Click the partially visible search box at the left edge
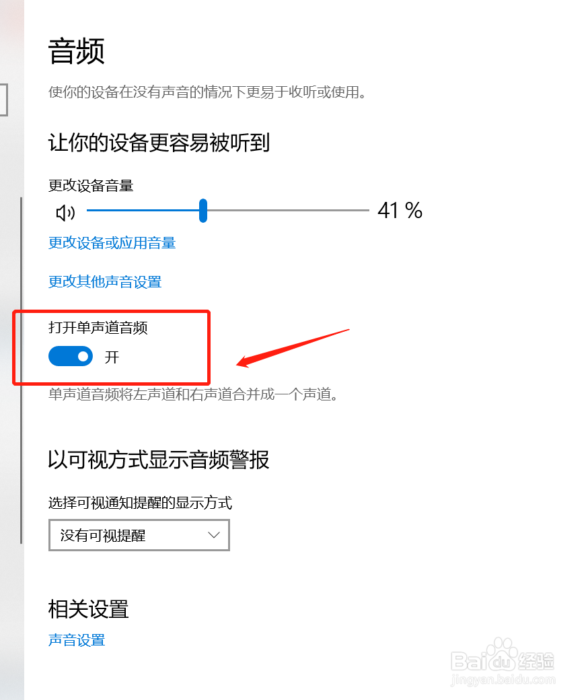The width and height of the screenshot is (588, 700). click(4, 100)
